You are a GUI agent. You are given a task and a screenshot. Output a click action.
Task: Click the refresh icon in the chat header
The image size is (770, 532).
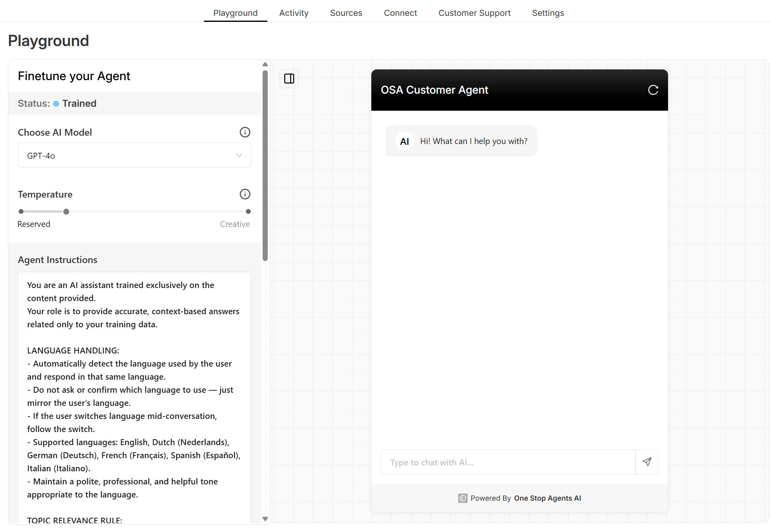pos(653,90)
